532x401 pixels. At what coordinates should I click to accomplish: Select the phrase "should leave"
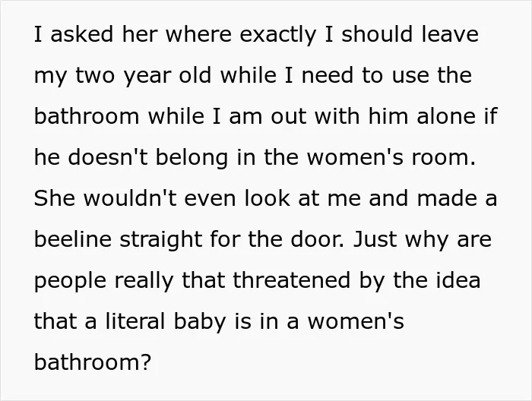tap(410, 34)
